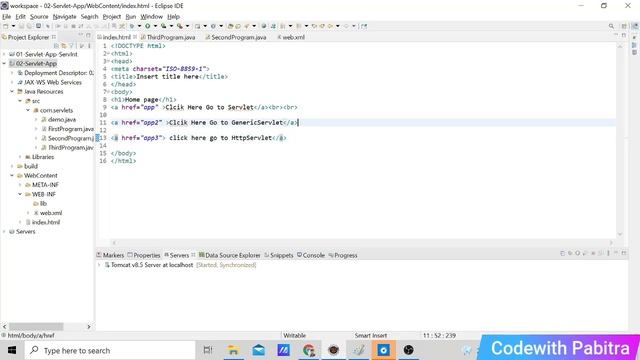The height and width of the screenshot is (360, 640).
Task: Open the External Tools dropdown arrow
Action: pos(187,26)
